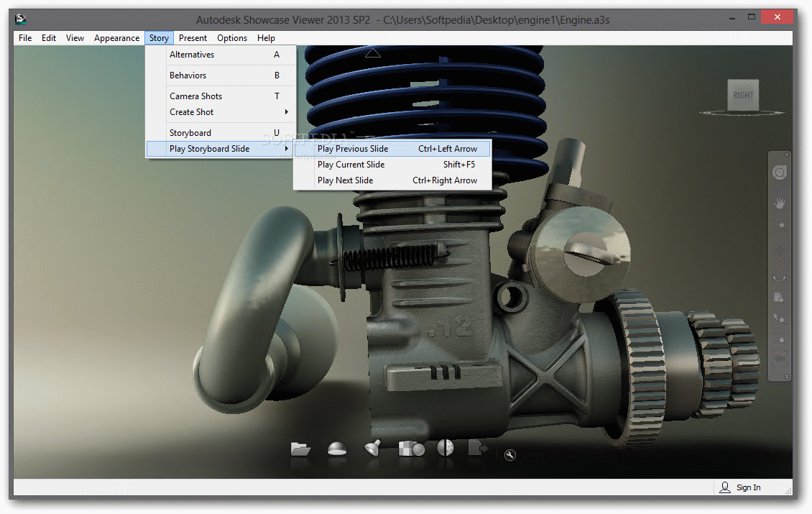Open the File menu
Image resolution: width=812 pixels, height=514 pixels.
tap(25, 38)
